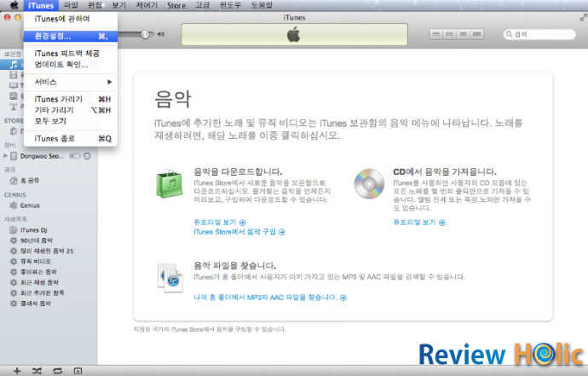Choose iTunes 피드백 제공
This screenshot has width=588, height=376.
(71, 53)
